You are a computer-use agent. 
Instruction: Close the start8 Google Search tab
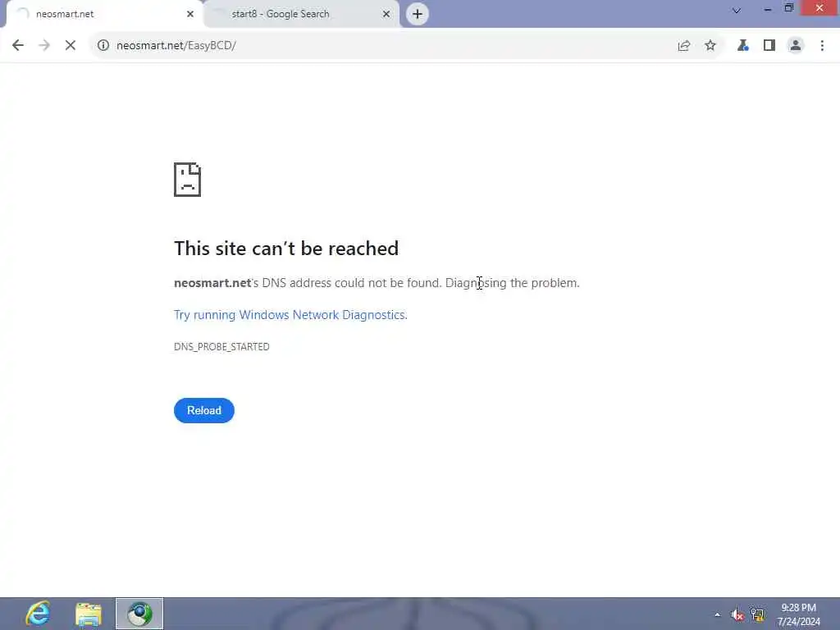386,14
